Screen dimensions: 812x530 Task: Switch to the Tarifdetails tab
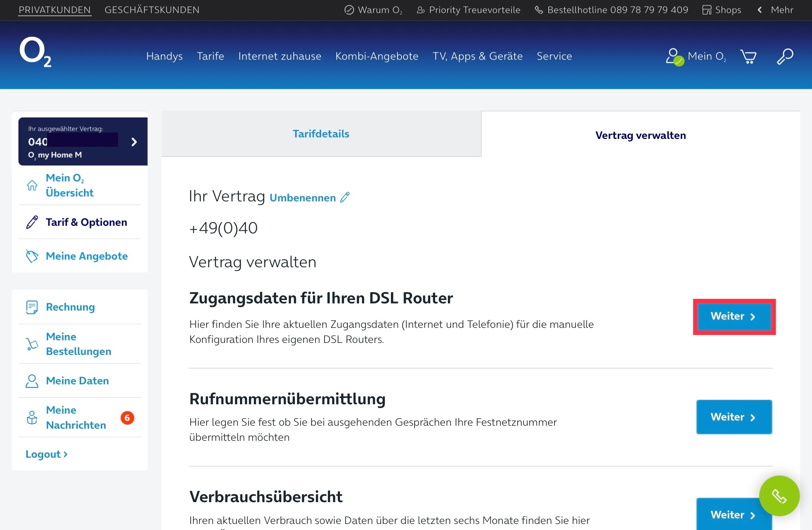coord(321,134)
